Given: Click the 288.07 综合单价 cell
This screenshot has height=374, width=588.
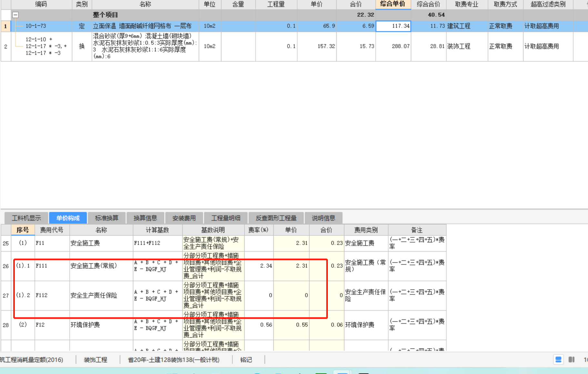Looking at the screenshot, I should (x=393, y=46).
